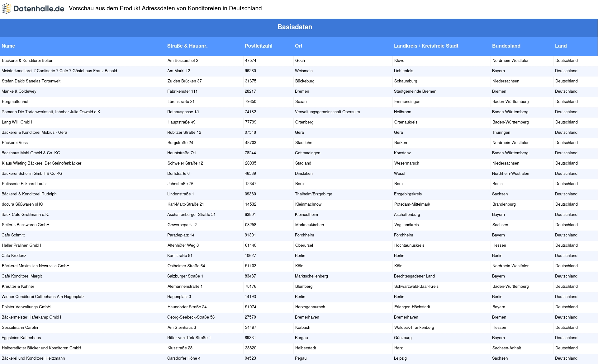Click the Basisdaten section header
This screenshot has height=364, width=598.
[295, 27]
